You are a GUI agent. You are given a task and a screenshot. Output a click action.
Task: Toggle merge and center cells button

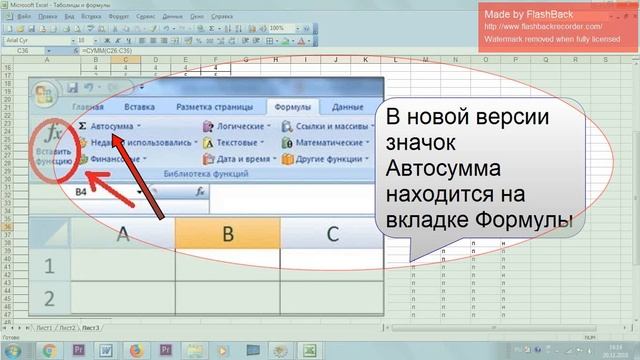tap(175, 41)
